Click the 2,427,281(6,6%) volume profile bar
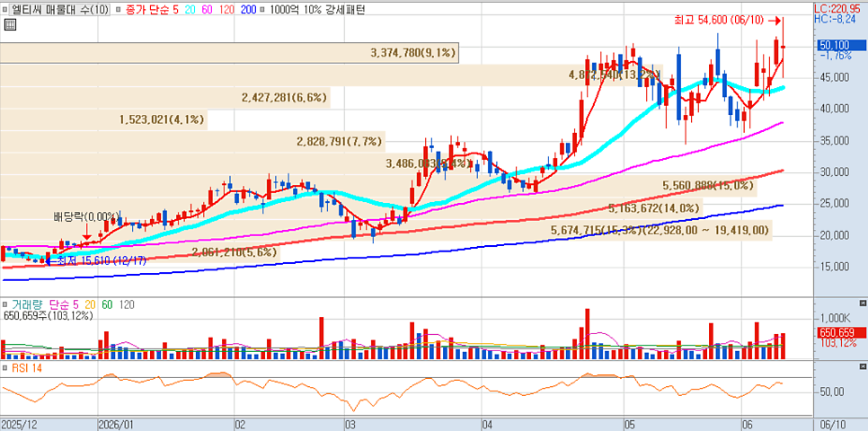The width and height of the screenshot is (868, 431). [165, 98]
